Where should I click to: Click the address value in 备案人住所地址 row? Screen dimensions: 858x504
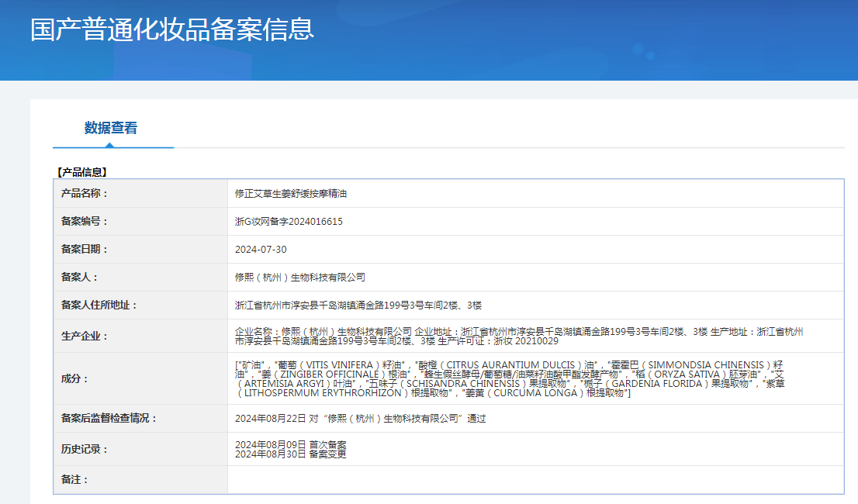[358, 306]
